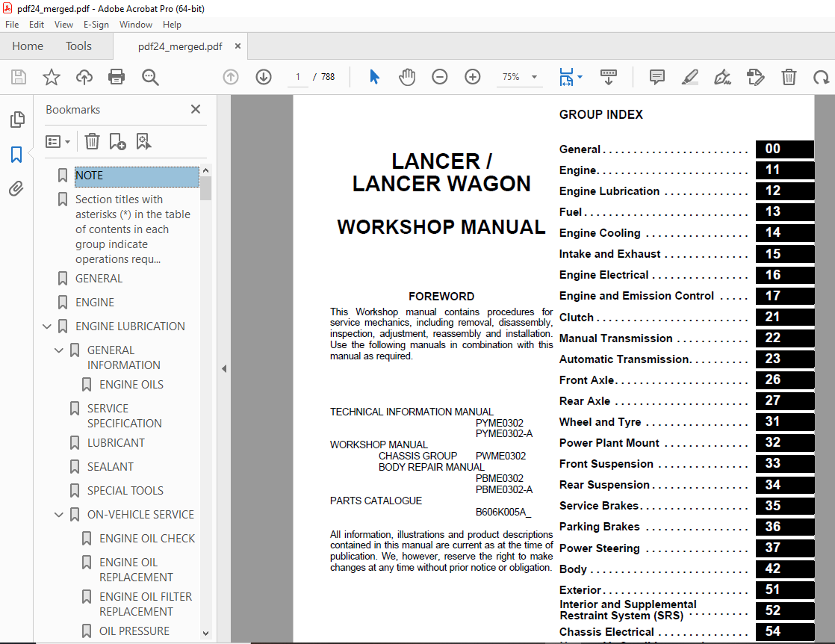Viewport: 835px width, 644px height.
Task: Select the pdf24_merged.pdf document tab
Action: (x=180, y=46)
